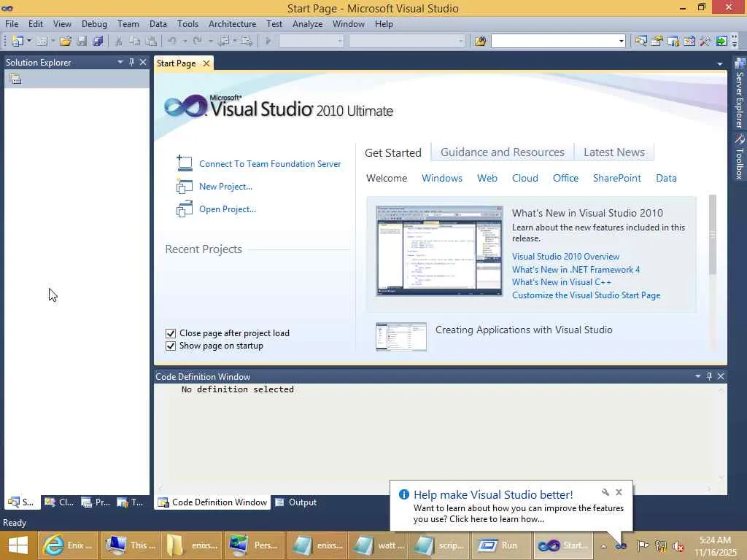Open the Code Definition Window position dropdown

tap(698, 376)
